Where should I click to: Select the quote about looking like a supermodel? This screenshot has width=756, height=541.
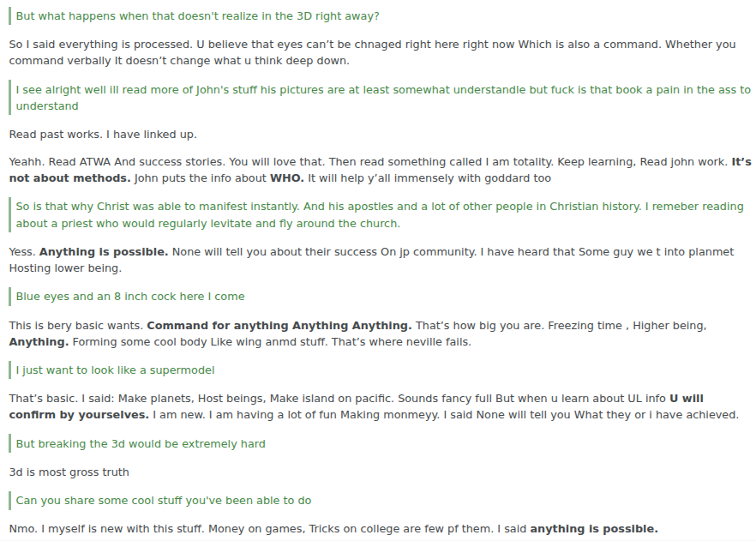(x=115, y=370)
